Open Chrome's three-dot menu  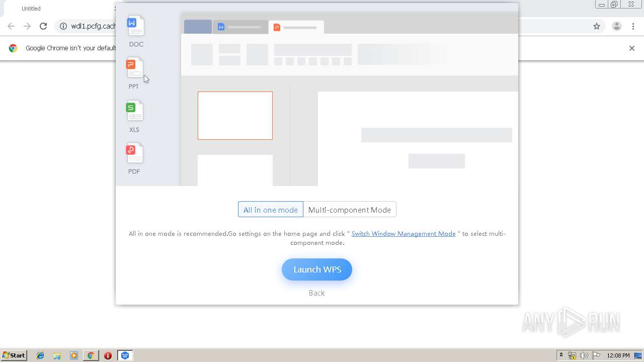(633, 26)
